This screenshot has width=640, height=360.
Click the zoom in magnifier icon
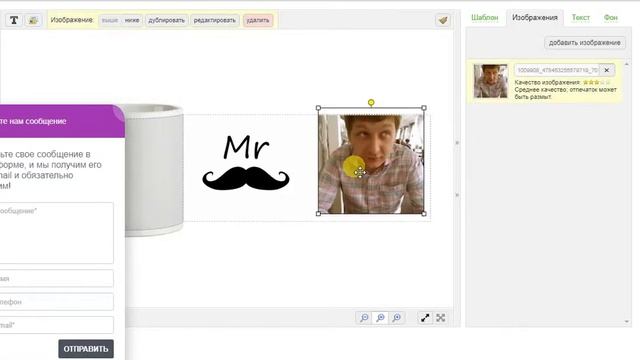click(396, 318)
